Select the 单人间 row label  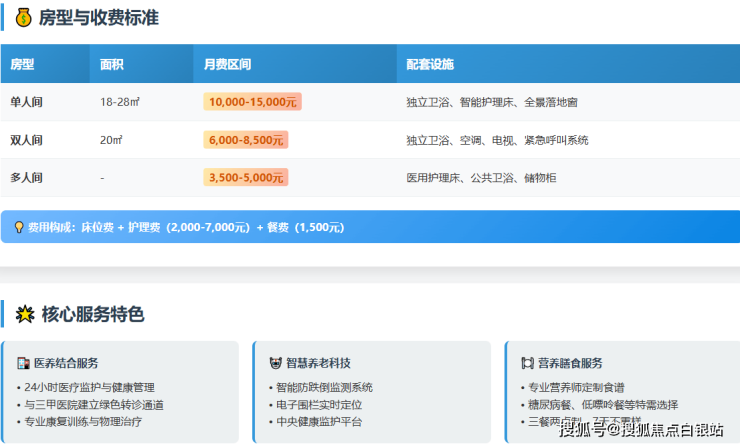[26, 102]
